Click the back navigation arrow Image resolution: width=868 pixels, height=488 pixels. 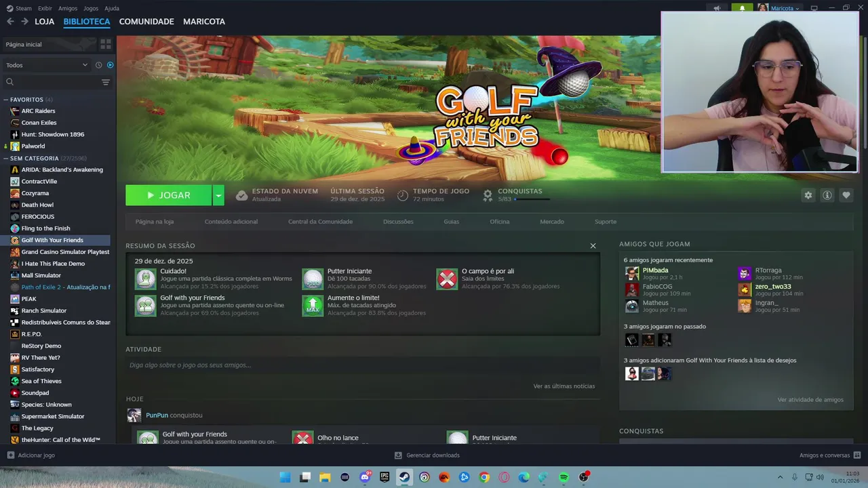(10, 22)
